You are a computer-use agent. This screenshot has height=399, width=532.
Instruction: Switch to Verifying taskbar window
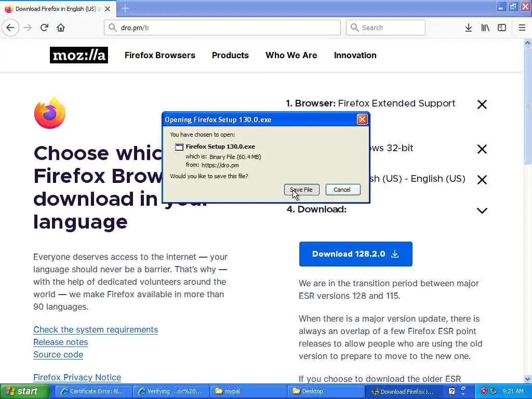pyautogui.click(x=170, y=392)
